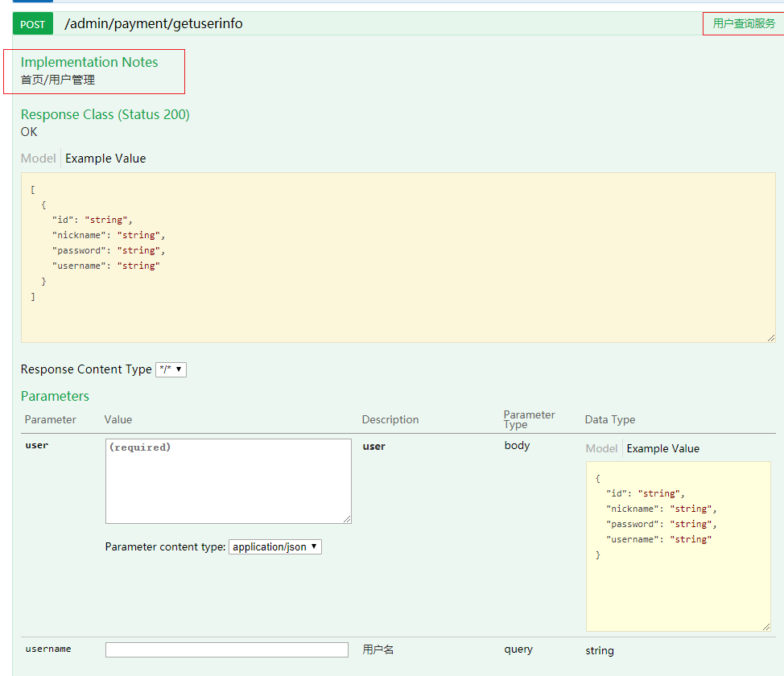The width and height of the screenshot is (784, 676).
Task: Click the OK response status text
Action: click(29, 131)
